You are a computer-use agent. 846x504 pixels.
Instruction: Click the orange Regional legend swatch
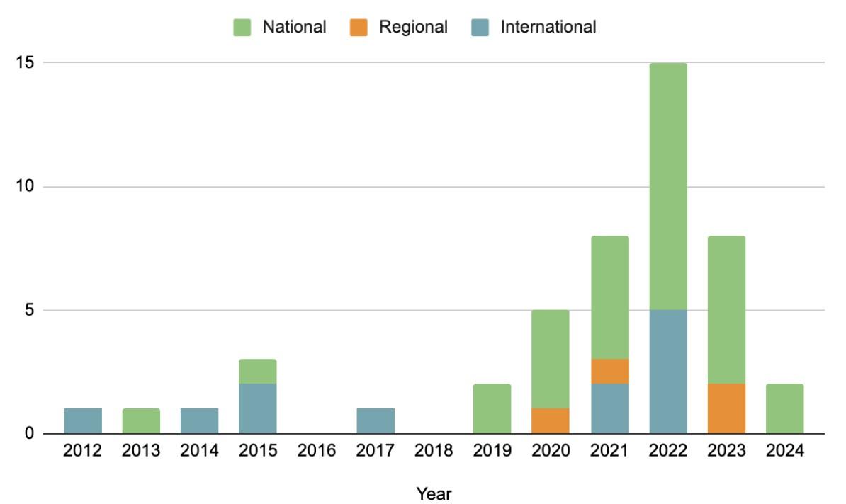click(x=360, y=28)
